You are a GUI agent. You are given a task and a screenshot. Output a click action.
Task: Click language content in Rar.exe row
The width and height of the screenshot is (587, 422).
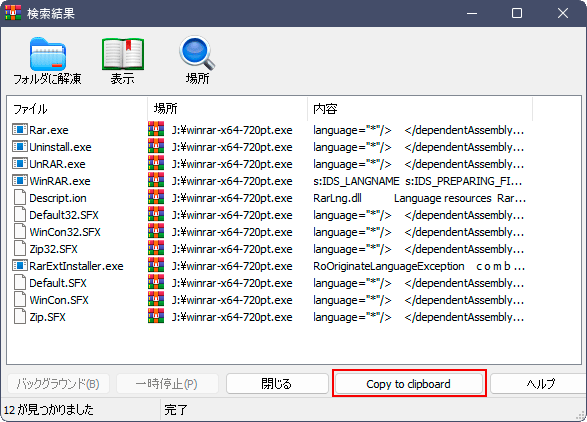(x=419, y=130)
